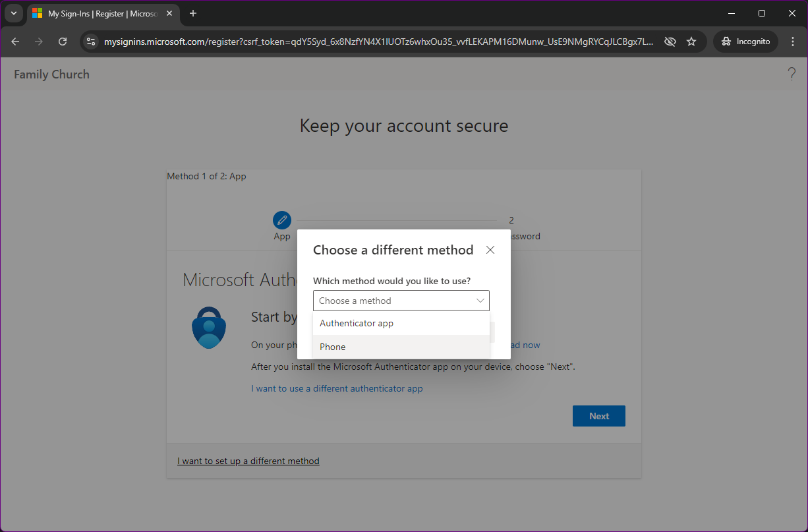Click the Method 1 of 2: App text

coord(206,176)
